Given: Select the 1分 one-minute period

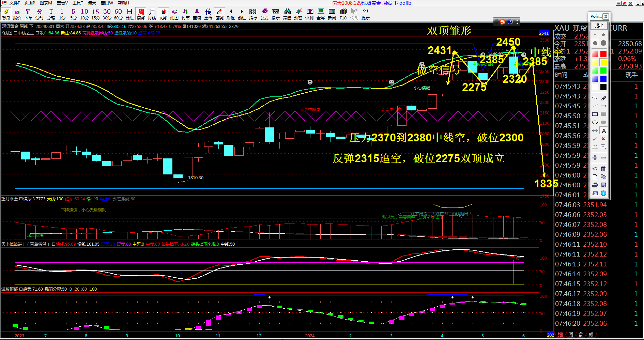Looking at the screenshot, I should (x=62, y=14).
